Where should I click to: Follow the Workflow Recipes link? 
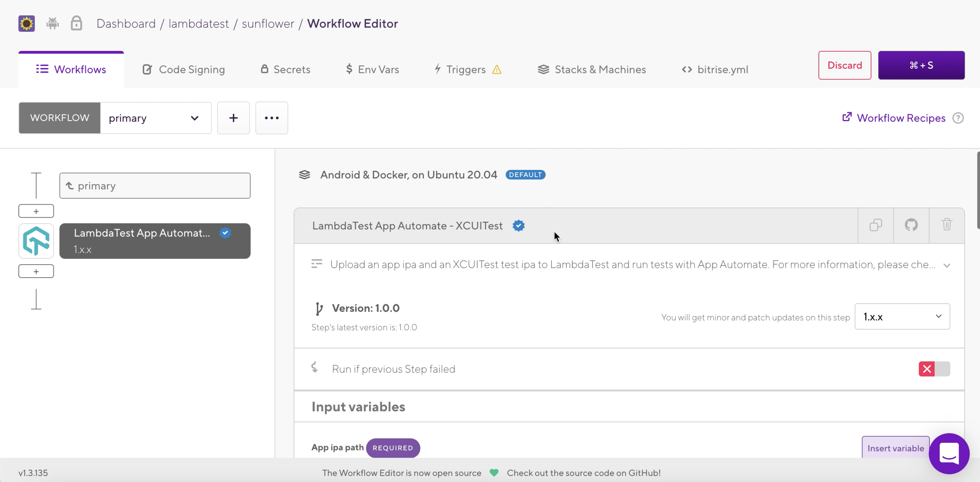[901, 118]
